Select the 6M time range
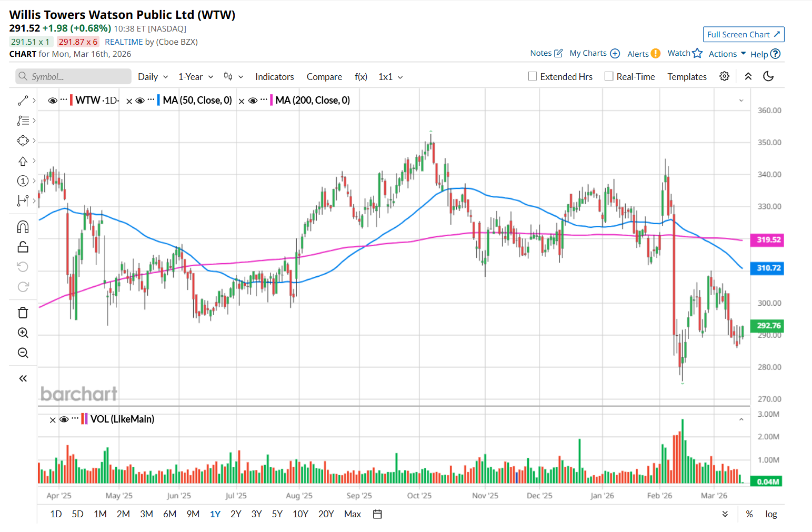This screenshot has width=812, height=532. click(169, 514)
